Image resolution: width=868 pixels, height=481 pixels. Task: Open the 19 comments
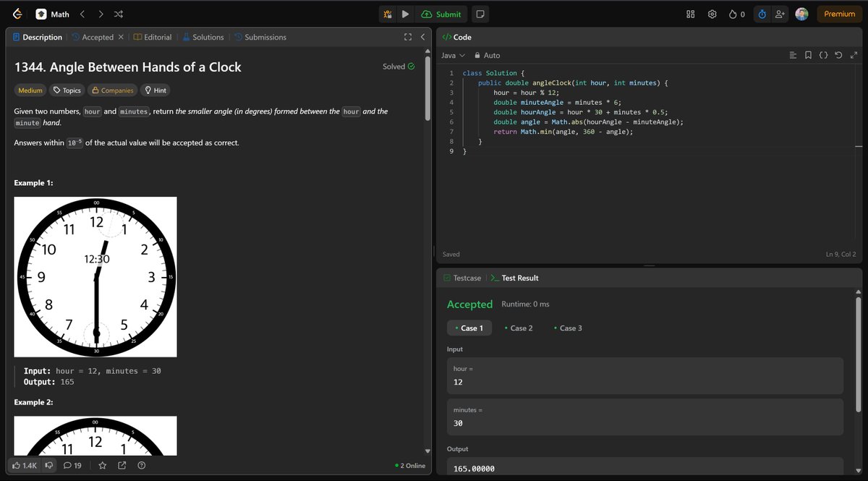72,465
